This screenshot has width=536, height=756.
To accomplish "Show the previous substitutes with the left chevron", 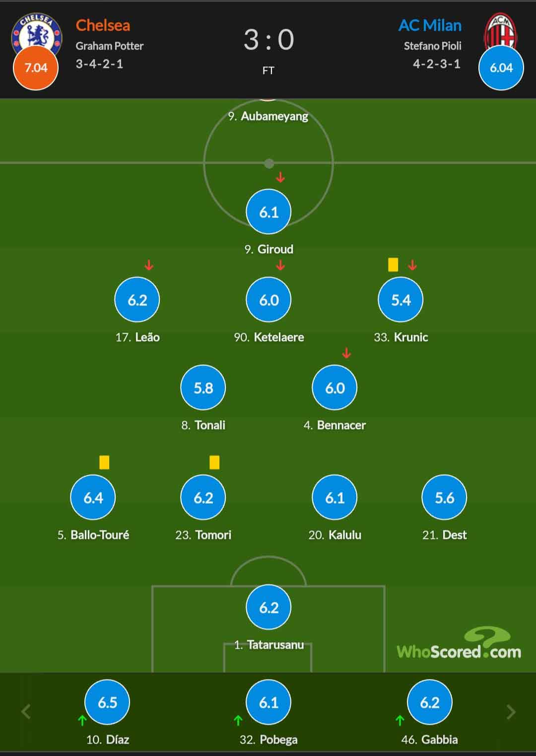I will [26, 712].
